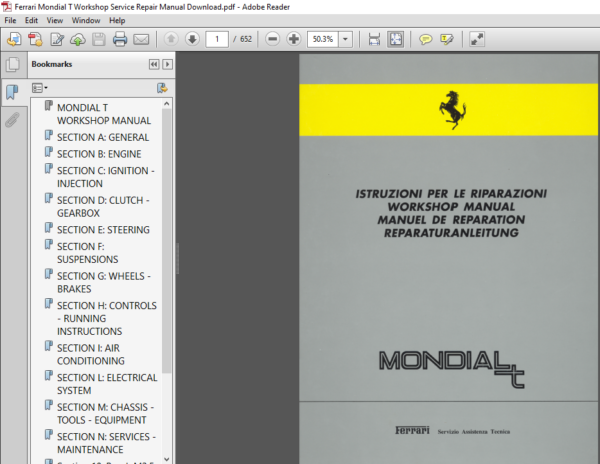Image resolution: width=600 pixels, height=464 pixels.
Task: Click bookmarks scrollbar up arrow
Action: [x=166, y=104]
